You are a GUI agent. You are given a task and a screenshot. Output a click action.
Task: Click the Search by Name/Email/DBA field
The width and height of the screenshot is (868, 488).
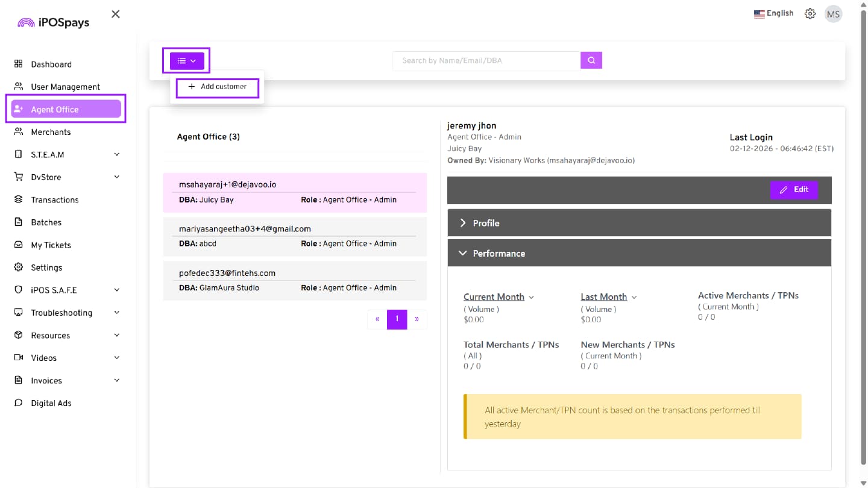486,60
